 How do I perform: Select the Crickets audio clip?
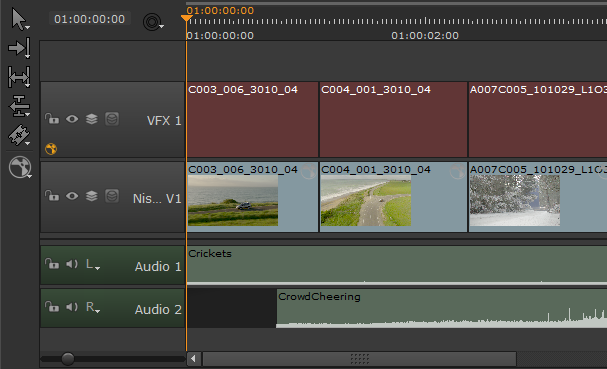(397, 265)
